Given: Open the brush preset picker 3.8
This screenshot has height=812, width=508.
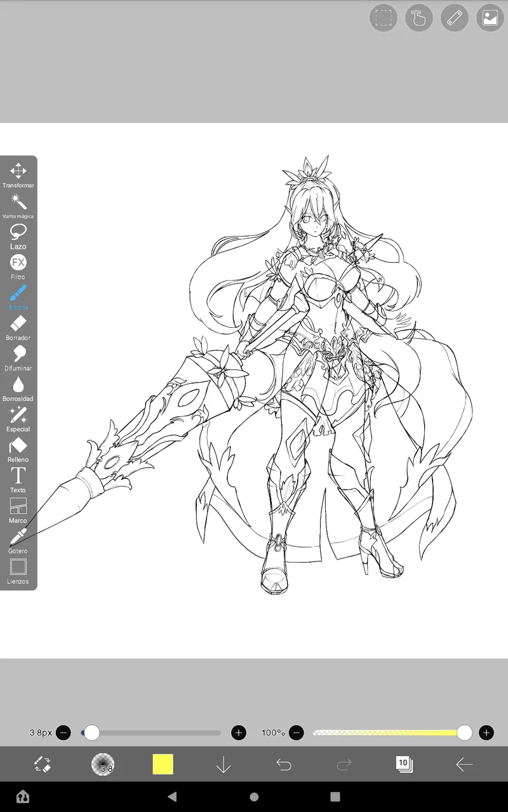Looking at the screenshot, I should click(103, 764).
